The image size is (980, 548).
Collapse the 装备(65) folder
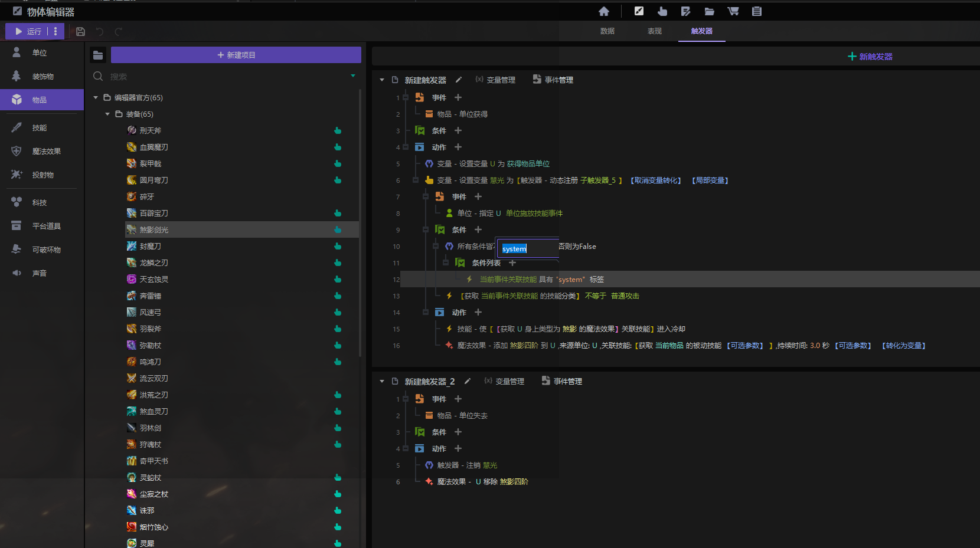[x=107, y=114]
